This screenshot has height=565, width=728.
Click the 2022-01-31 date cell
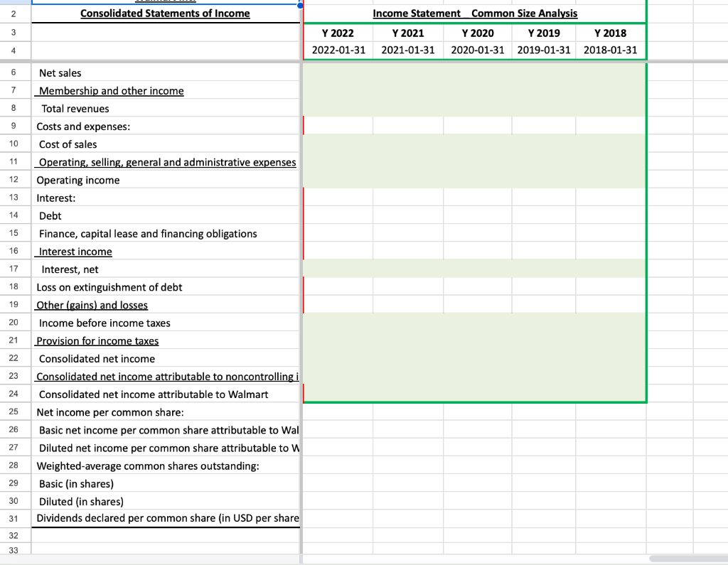click(x=338, y=50)
